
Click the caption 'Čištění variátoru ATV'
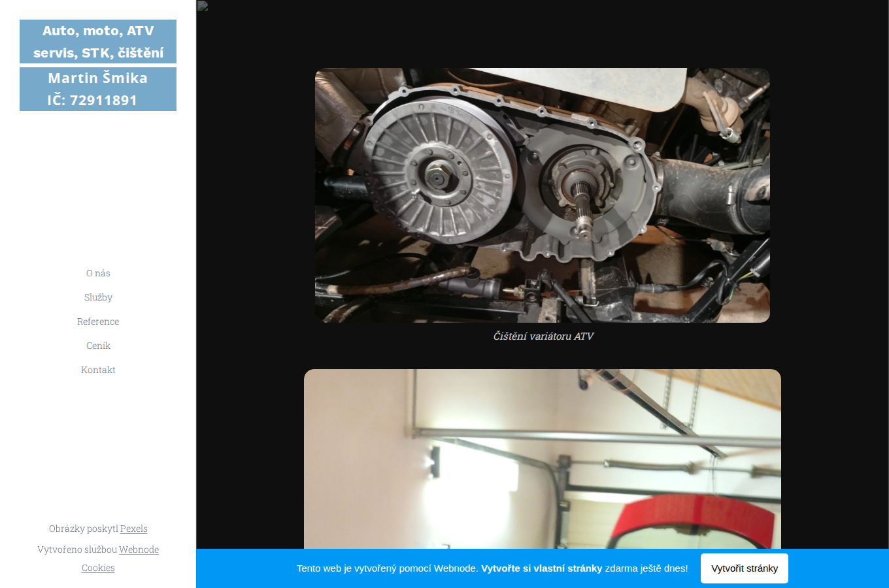click(x=543, y=336)
